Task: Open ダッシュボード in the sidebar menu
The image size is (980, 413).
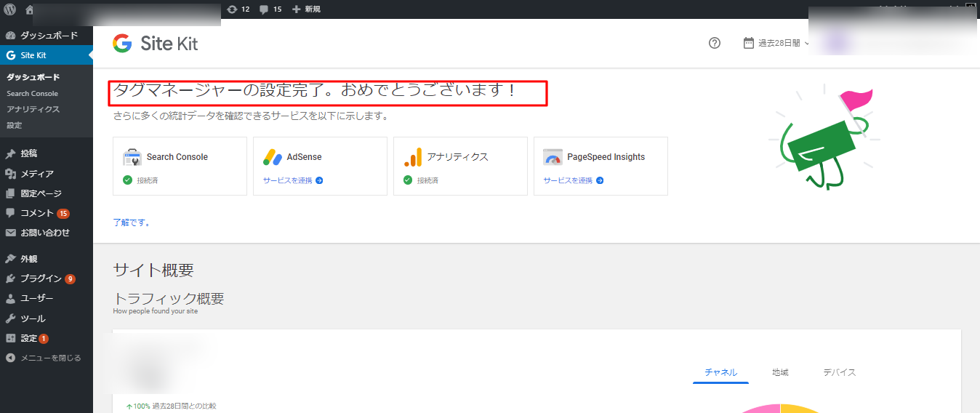Action: (x=47, y=36)
